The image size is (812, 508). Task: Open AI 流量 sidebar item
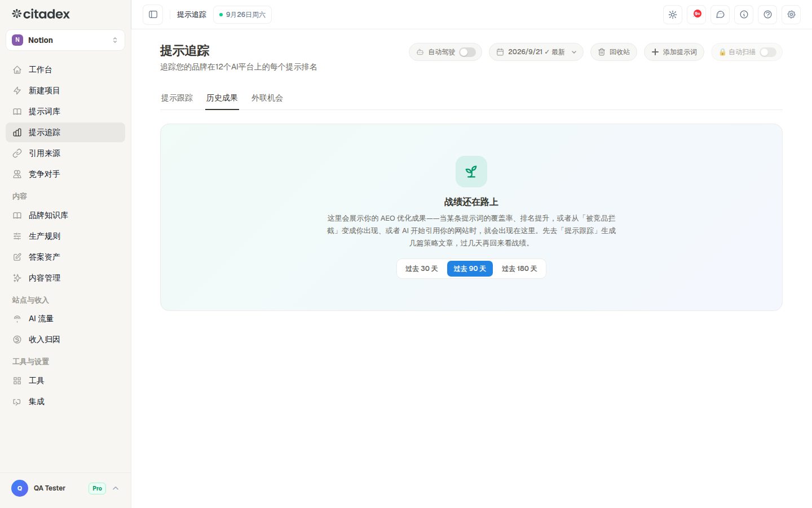click(x=65, y=318)
